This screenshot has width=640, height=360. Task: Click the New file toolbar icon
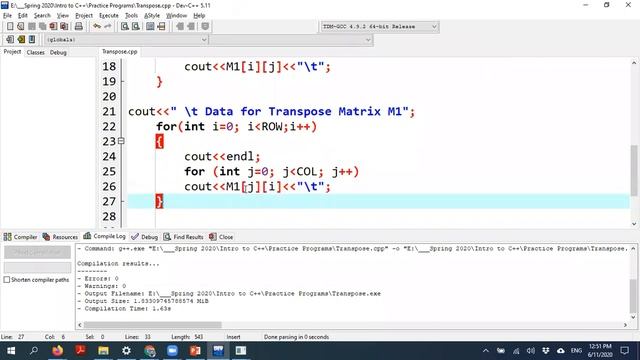pos(10,27)
